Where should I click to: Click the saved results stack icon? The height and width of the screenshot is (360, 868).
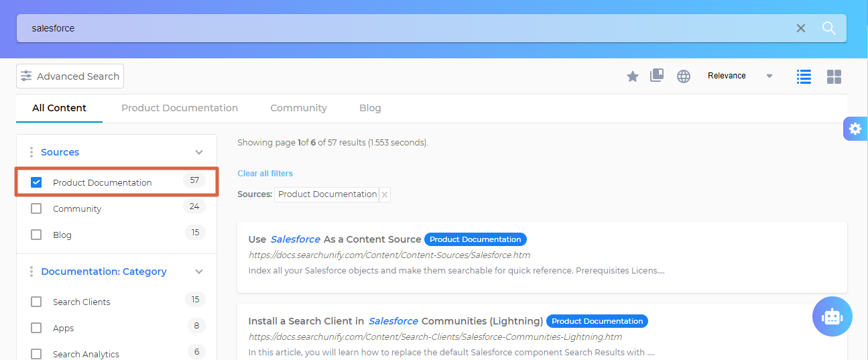[x=657, y=76]
